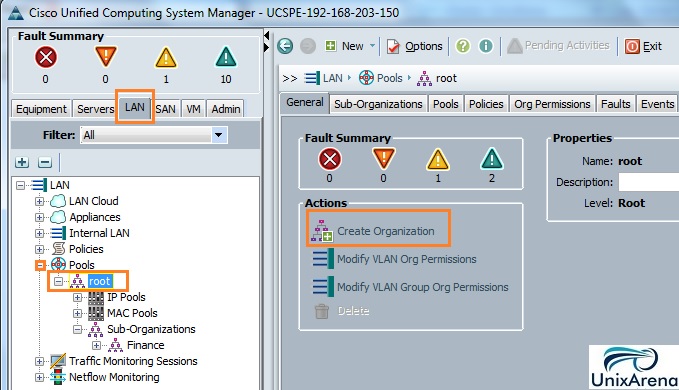Click the green Help question mark icon
Image resolution: width=679 pixels, height=390 pixels.
pyautogui.click(x=463, y=46)
